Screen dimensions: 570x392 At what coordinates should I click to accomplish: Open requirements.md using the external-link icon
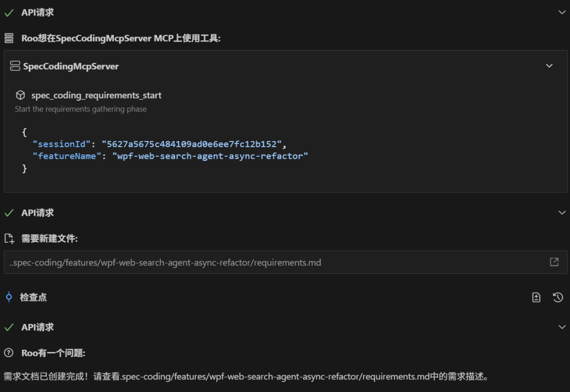(553, 262)
